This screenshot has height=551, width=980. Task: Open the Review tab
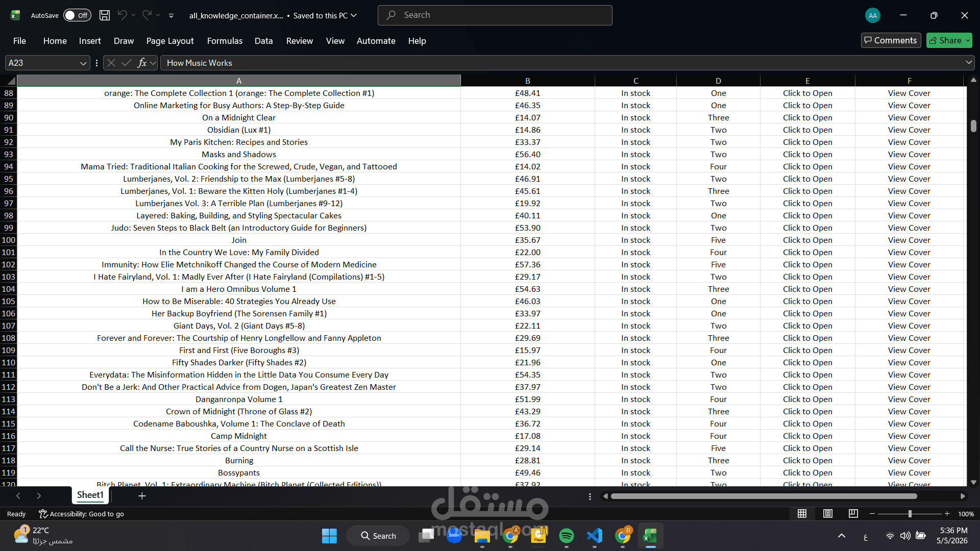300,41
